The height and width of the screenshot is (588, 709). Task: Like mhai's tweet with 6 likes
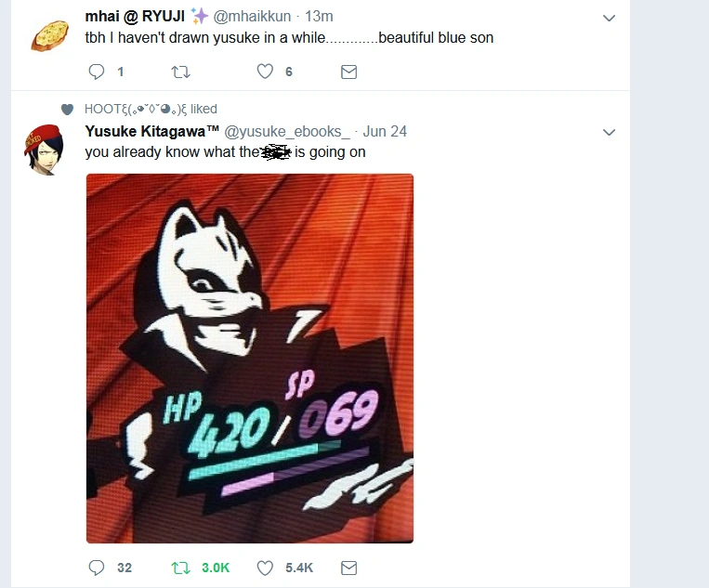(265, 72)
